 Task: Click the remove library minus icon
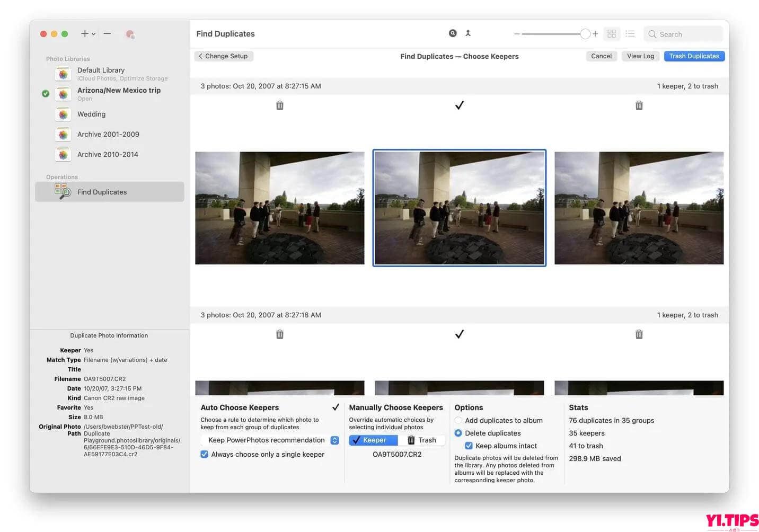[107, 33]
